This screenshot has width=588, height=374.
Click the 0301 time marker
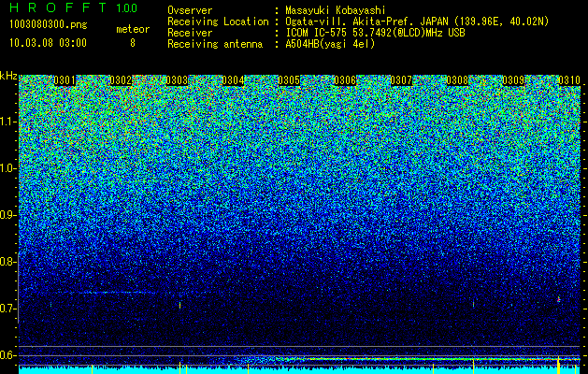tap(65, 80)
